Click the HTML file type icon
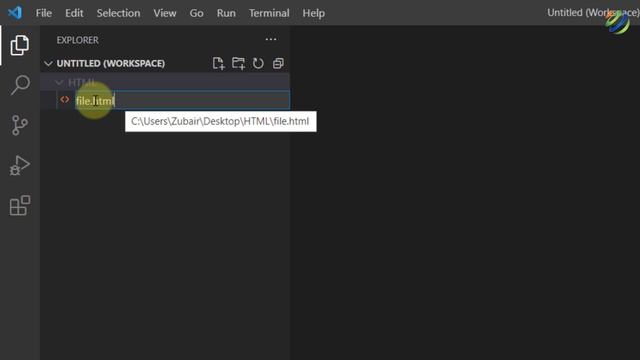The height and width of the screenshot is (360, 640). tap(64, 100)
